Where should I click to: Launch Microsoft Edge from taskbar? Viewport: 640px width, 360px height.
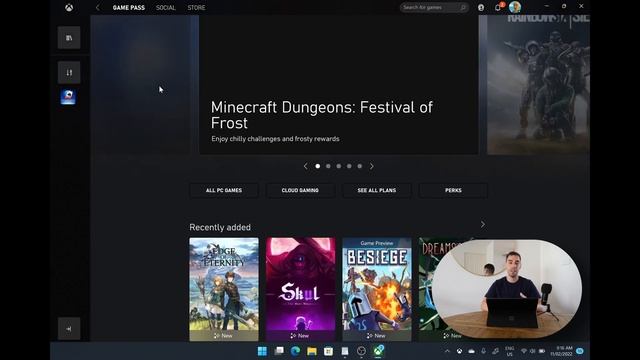[x=296, y=351]
